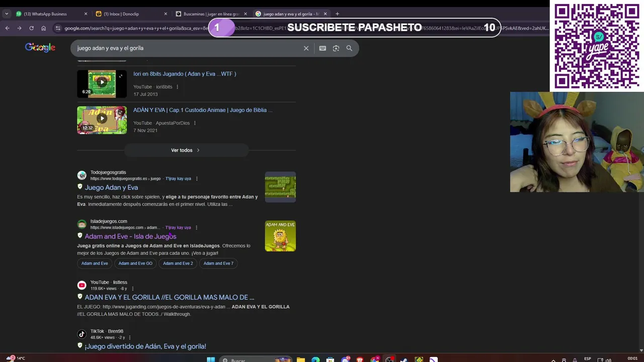Search by image with camera icon
Screen dimensions: 644x362
(336, 48)
